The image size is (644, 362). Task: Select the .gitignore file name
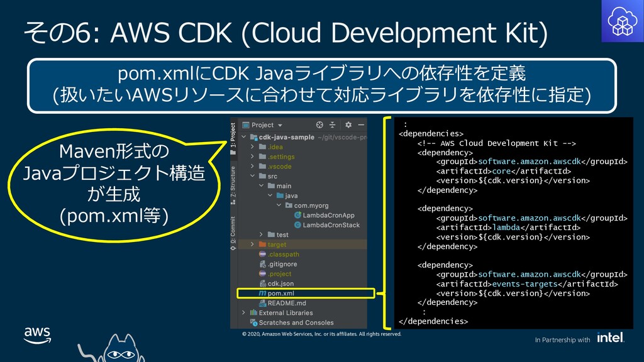pyautogui.click(x=282, y=264)
